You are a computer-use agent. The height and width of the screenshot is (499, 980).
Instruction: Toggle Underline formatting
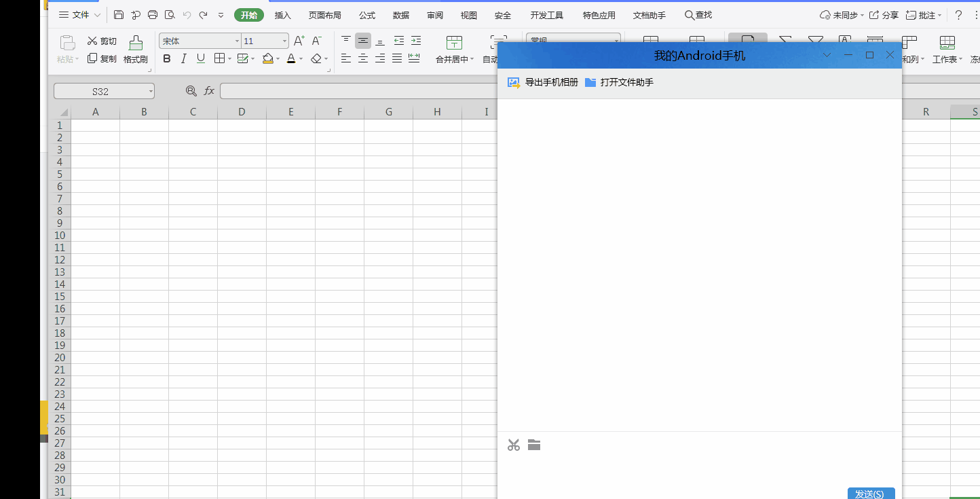(201, 59)
